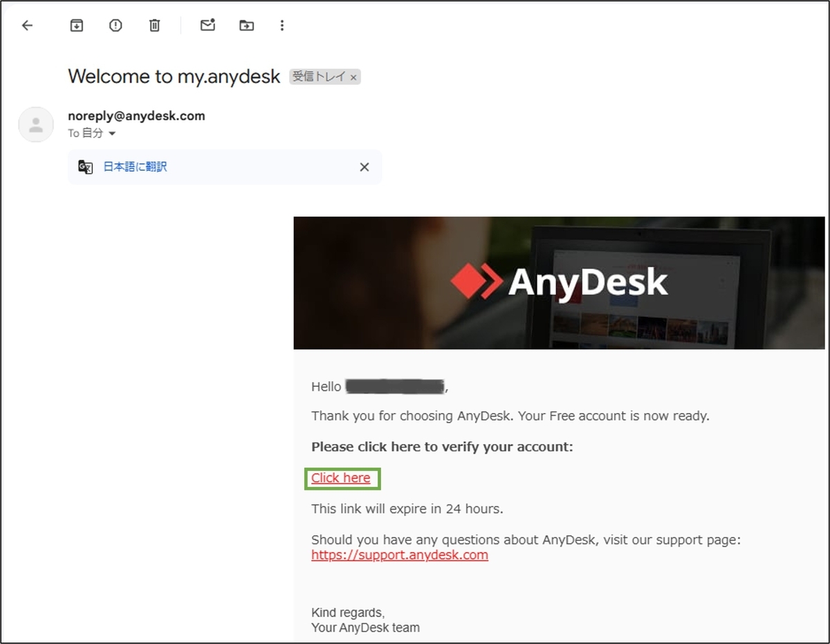Report email as spam
Image resolution: width=830 pixels, height=644 pixels.
pyautogui.click(x=116, y=26)
